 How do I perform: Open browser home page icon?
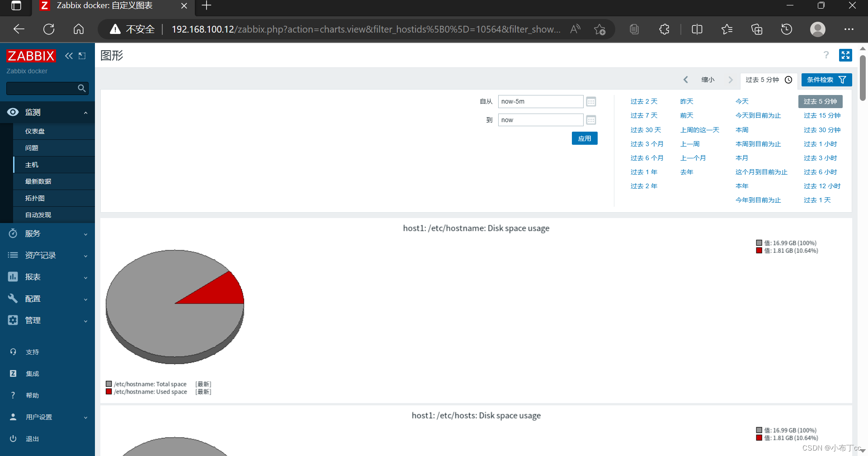79,29
